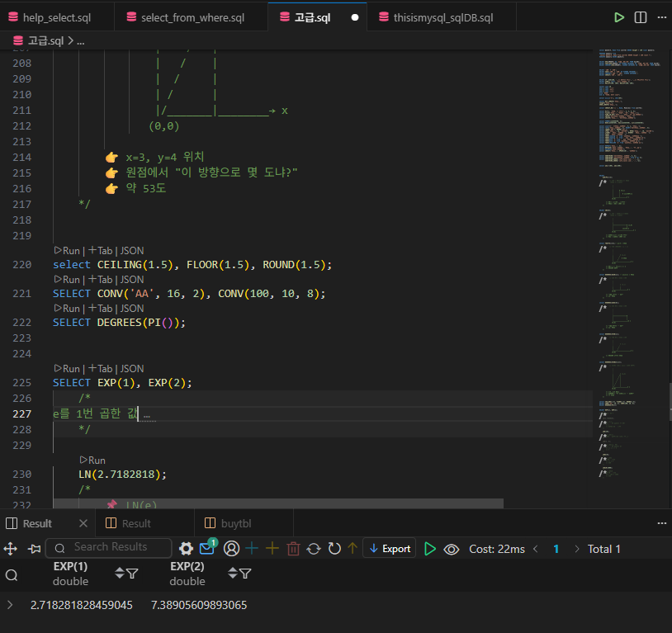Click JSON above the EXP statement
Image resolution: width=672 pixels, height=633 pixels.
tap(132, 369)
